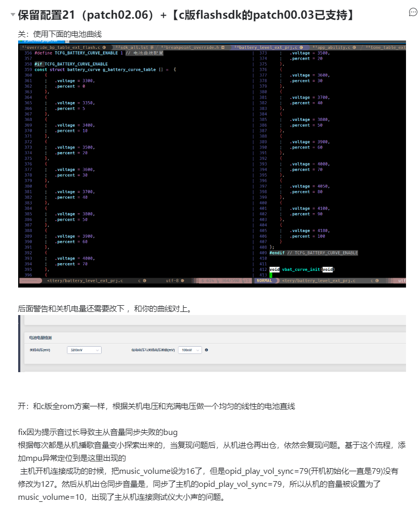This screenshot has width=420, height=505.
Task: Click vbat_curve_init function name
Action: coord(301,269)
